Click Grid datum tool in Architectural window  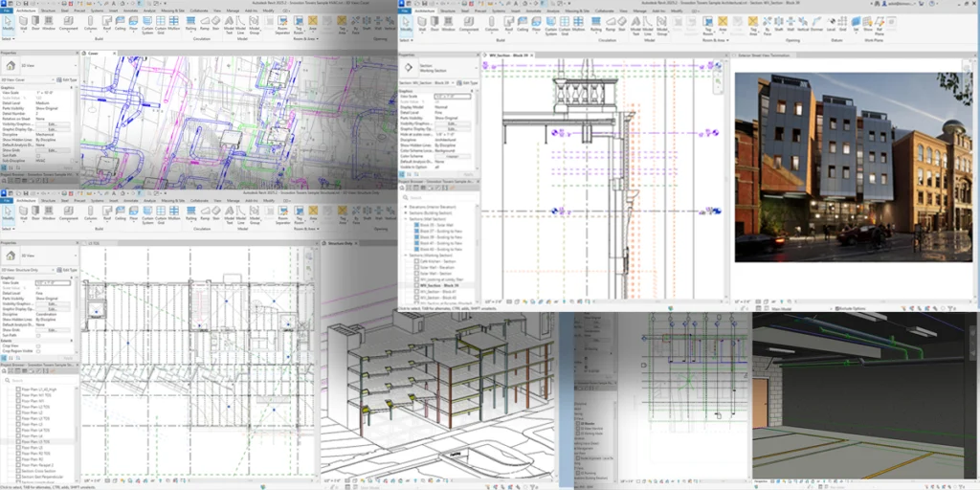[842, 24]
